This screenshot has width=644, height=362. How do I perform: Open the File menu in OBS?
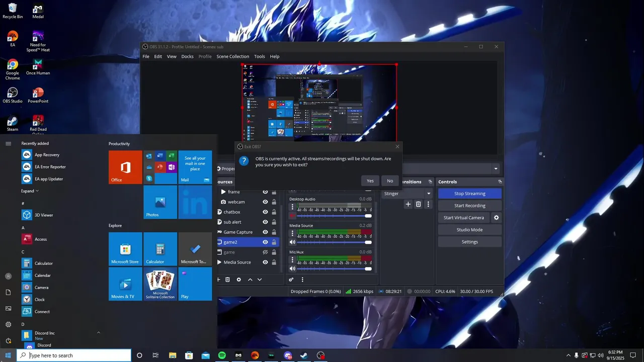[146, 56]
